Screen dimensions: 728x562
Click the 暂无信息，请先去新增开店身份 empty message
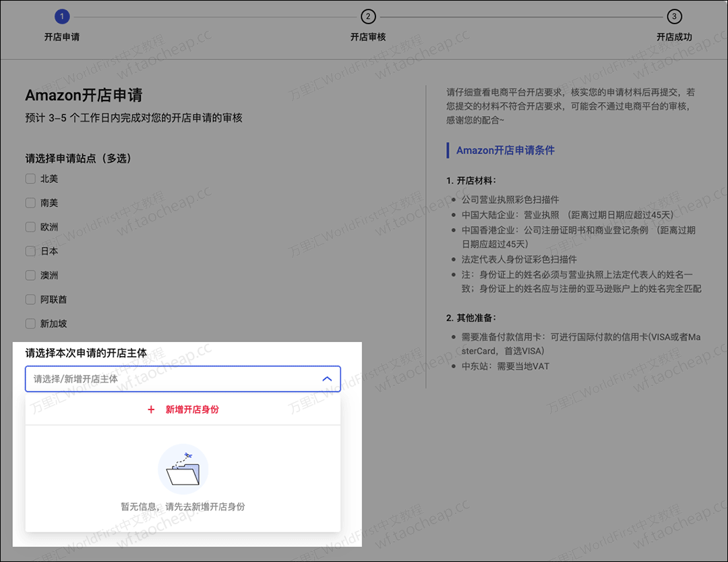pos(183,507)
